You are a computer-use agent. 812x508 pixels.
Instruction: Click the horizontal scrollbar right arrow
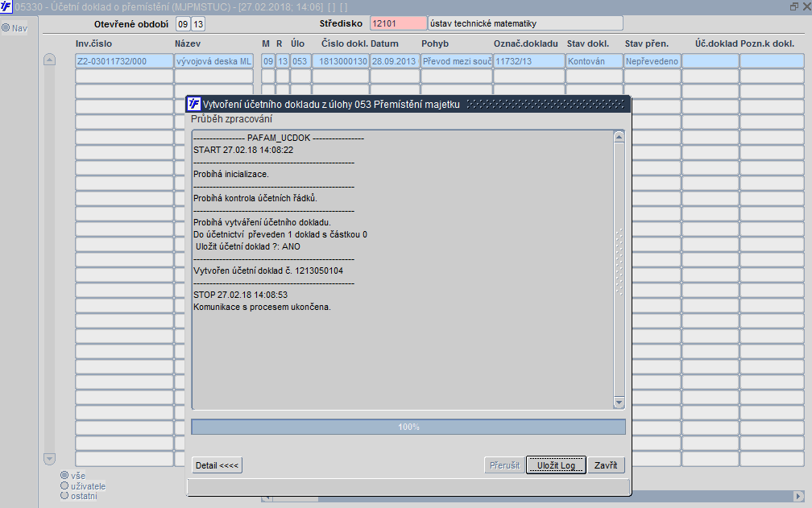[798, 496]
